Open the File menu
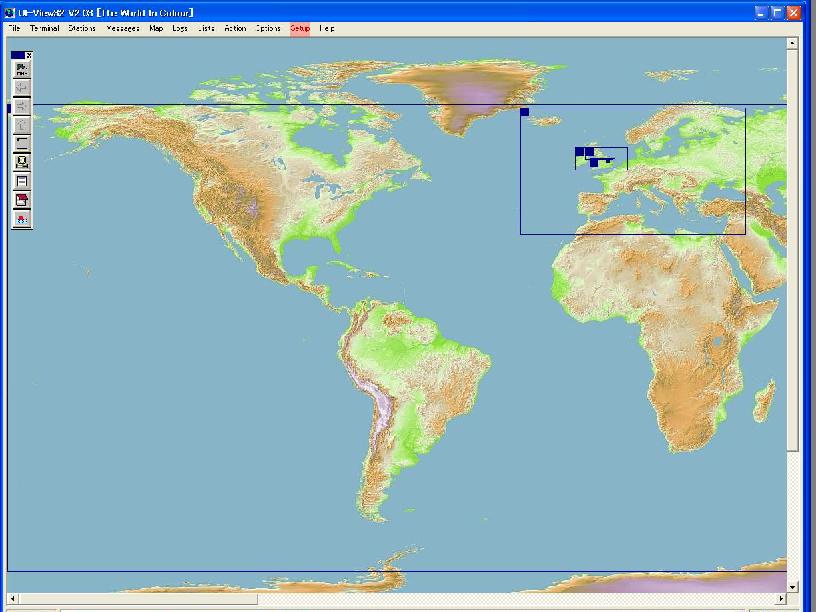Viewport: 816px width, 612px height. coord(14,28)
